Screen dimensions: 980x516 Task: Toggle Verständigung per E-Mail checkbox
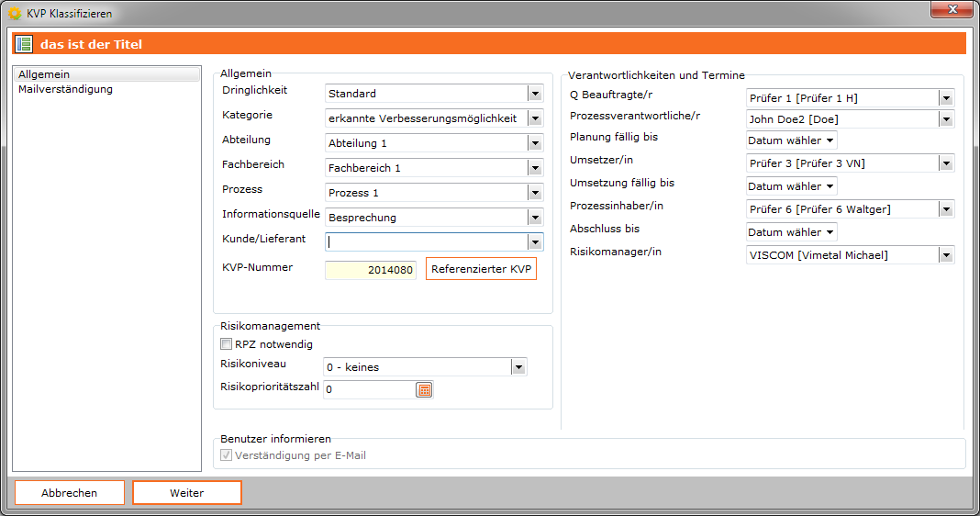[227, 455]
